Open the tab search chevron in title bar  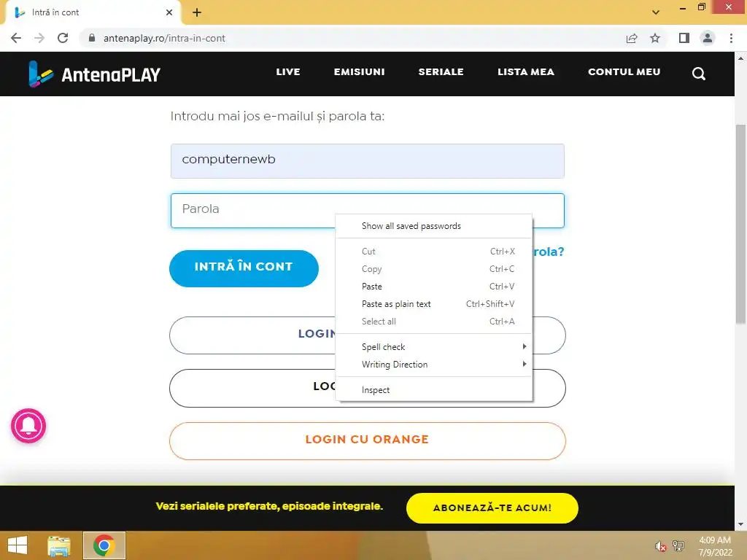[656, 12]
